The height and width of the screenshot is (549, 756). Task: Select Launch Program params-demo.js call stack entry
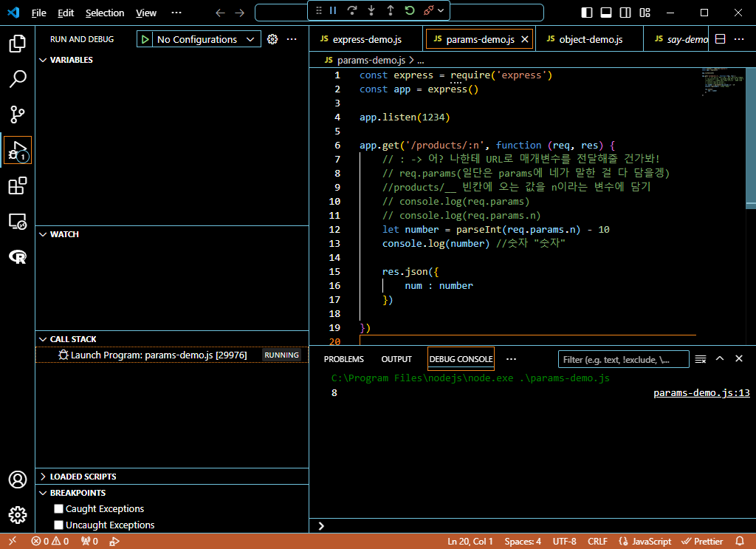(x=172, y=355)
